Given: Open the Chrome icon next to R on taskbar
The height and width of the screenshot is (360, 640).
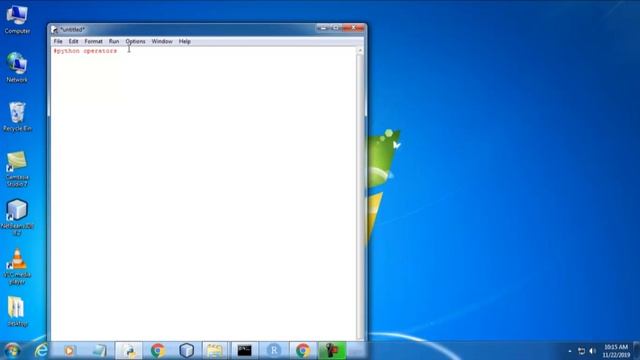Looking at the screenshot, I should (303, 350).
